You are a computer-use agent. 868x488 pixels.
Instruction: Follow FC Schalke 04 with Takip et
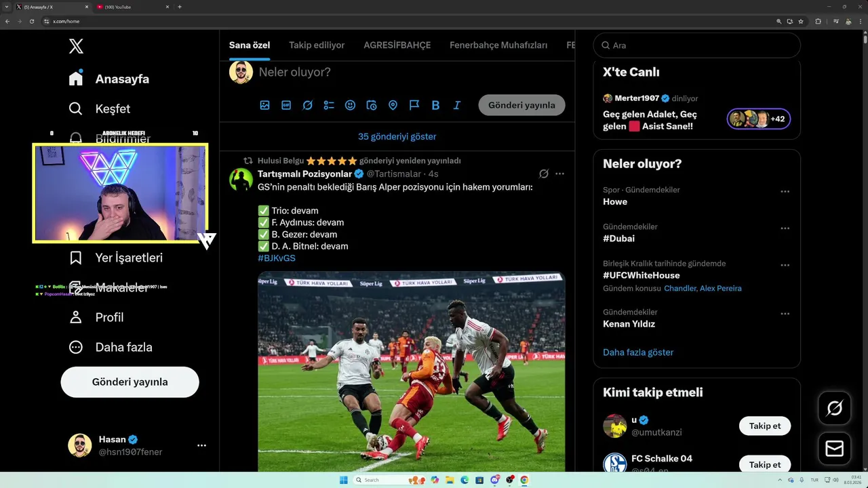(765, 464)
